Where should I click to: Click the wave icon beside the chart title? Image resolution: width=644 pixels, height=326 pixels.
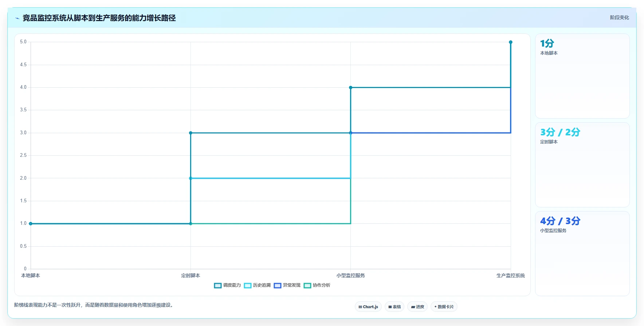point(17,18)
